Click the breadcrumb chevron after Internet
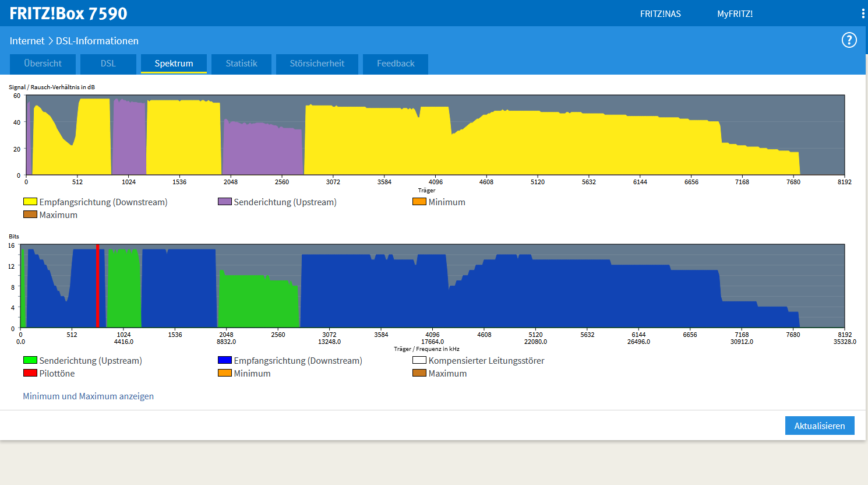868x485 pixels. pyautogui.click(x=50, y=41)
